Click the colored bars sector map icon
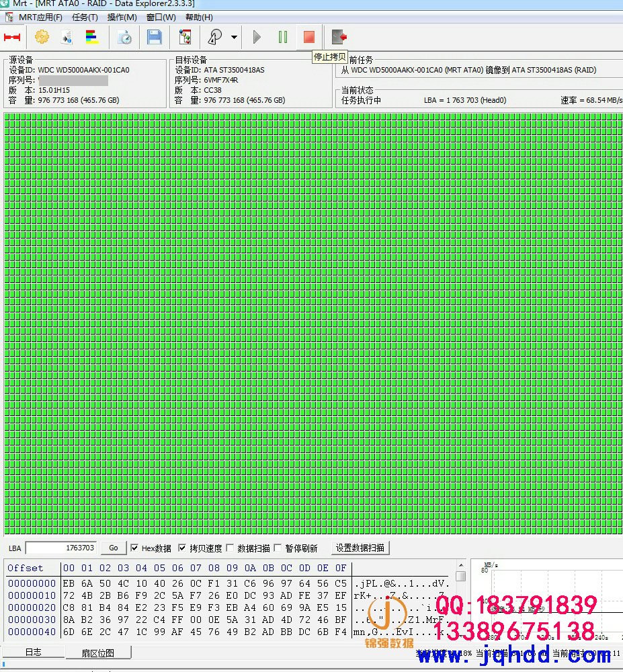Viewport: 623px width, 672px height. 91,37
